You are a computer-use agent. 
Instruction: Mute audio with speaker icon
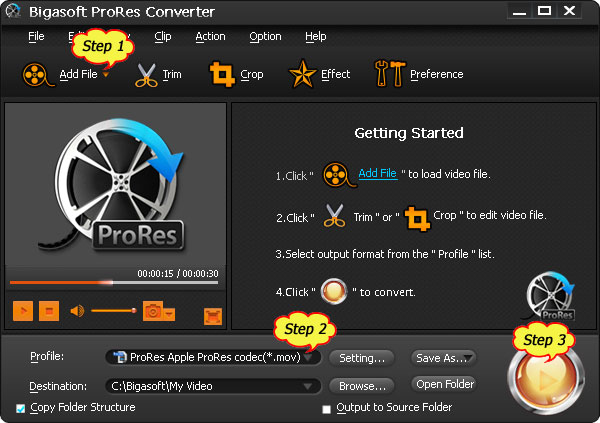click(x=77, y=310)
